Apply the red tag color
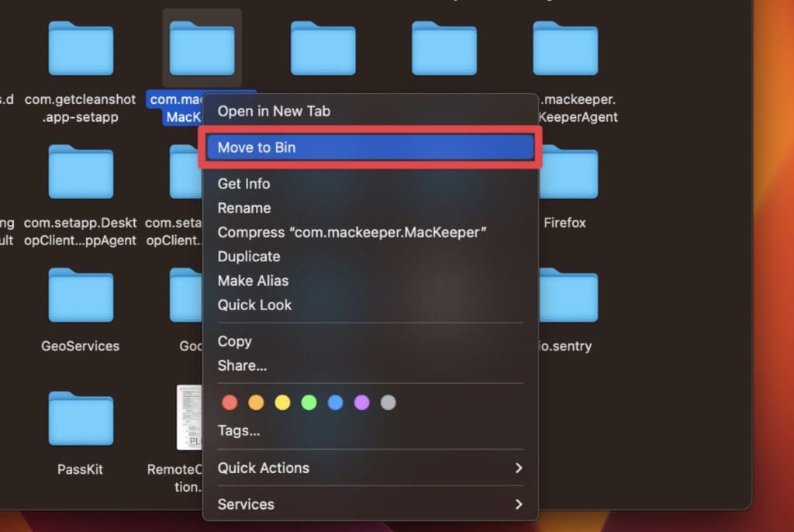This screenshot has width=794, height=532. pos(230,402)
